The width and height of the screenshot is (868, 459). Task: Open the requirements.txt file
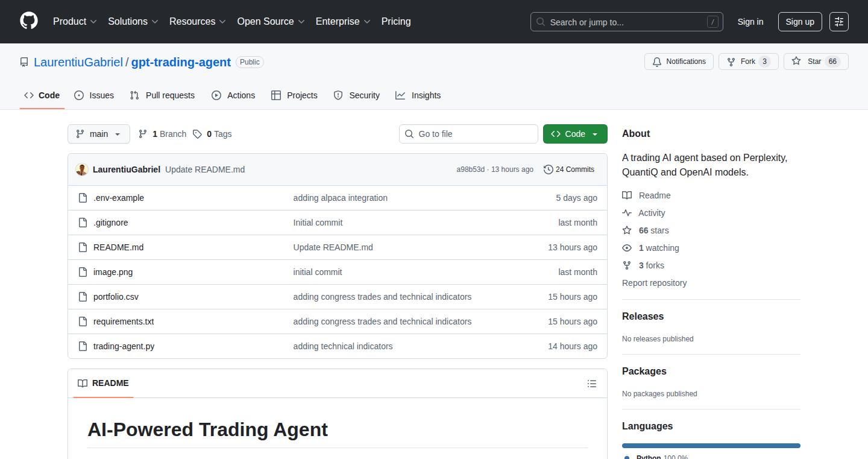(x=124, y=321)
